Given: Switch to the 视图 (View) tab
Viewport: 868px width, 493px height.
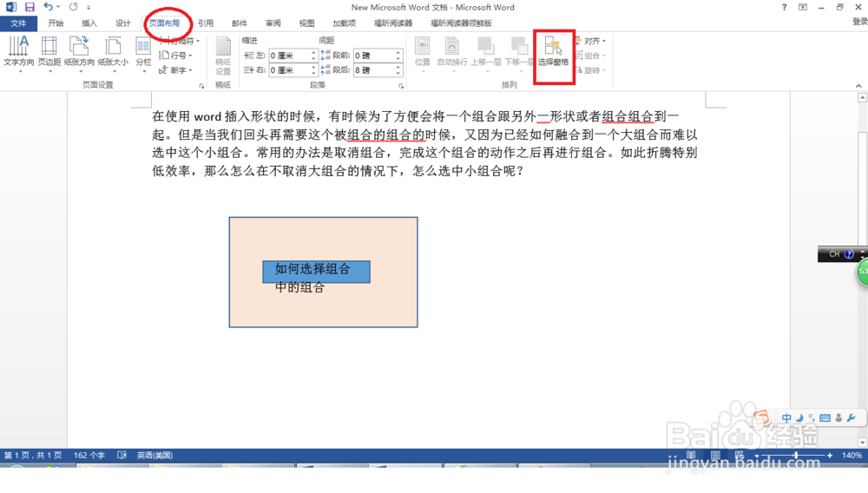Looking at the screenshot, I should [306, 23].
